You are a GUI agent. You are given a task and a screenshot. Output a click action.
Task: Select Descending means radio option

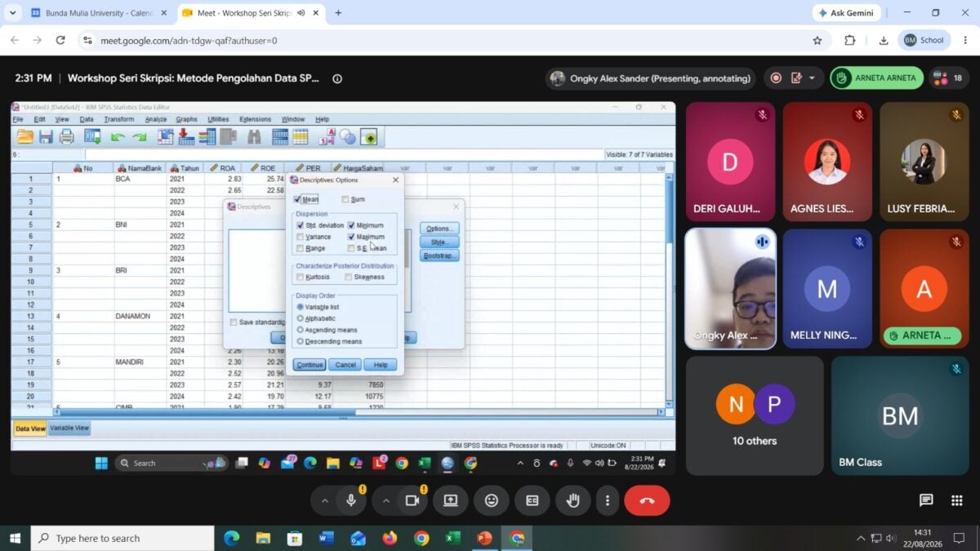point(301,341)
